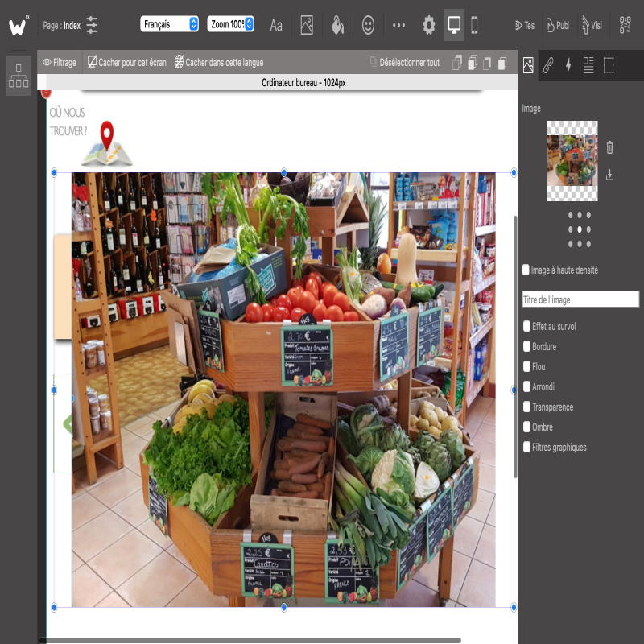Click the Titre de l'image field
The width and height of the screenshot is (644, 644).
[580, 299]
